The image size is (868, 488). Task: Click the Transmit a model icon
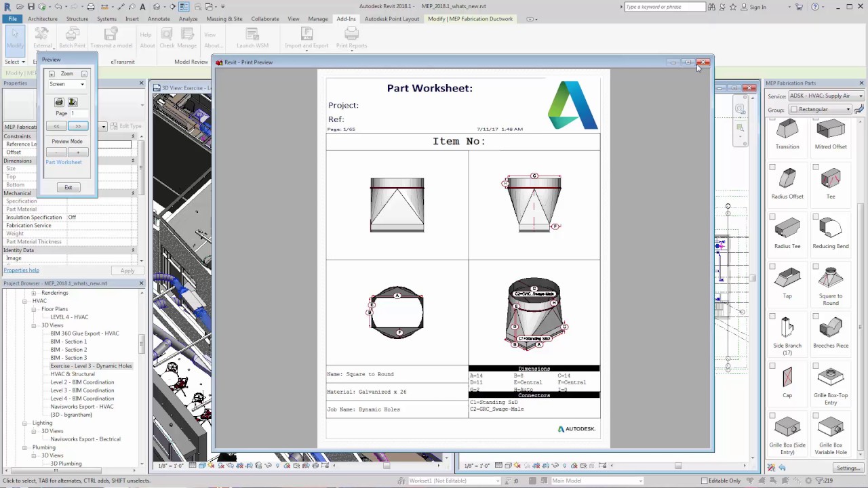pyautogui.click(x=111, y=38)
